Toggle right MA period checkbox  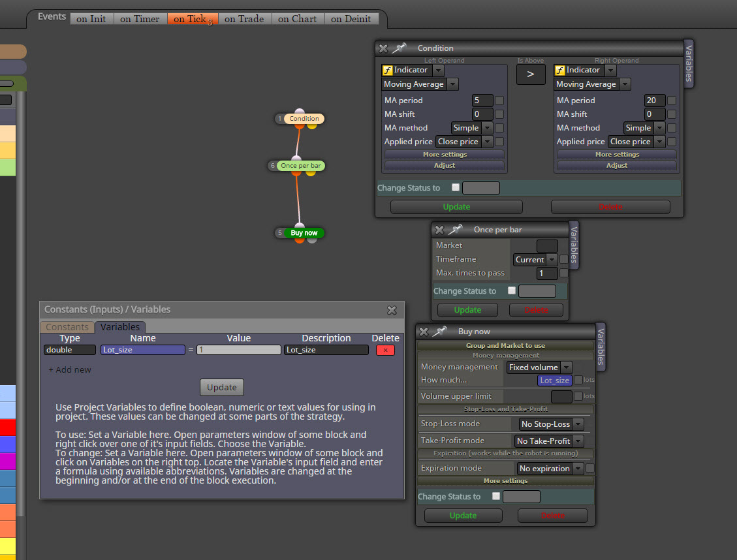(672, 101)
